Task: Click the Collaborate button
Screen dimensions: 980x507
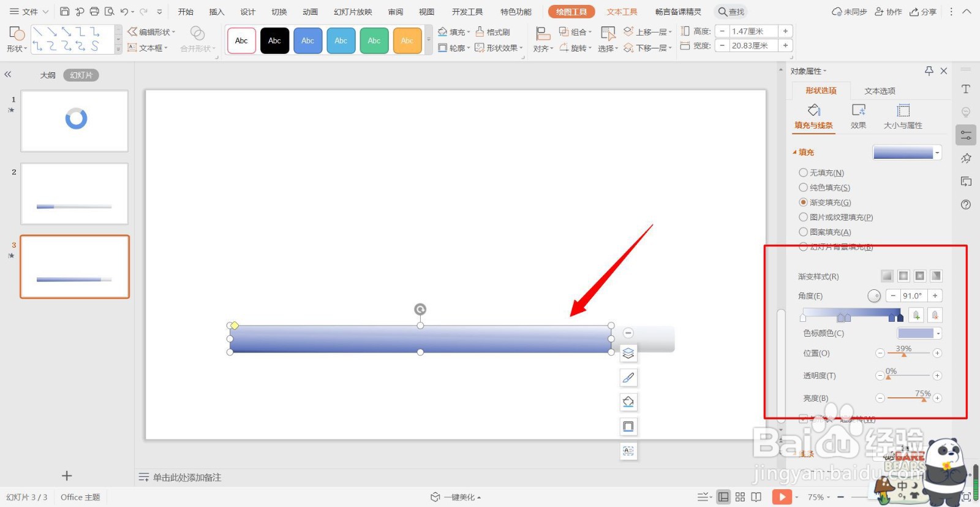Action: [888, 12]
